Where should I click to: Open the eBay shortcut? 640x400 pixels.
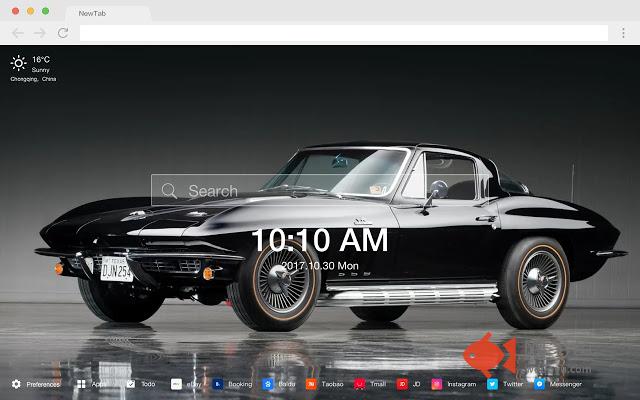[x=176, y=384]
